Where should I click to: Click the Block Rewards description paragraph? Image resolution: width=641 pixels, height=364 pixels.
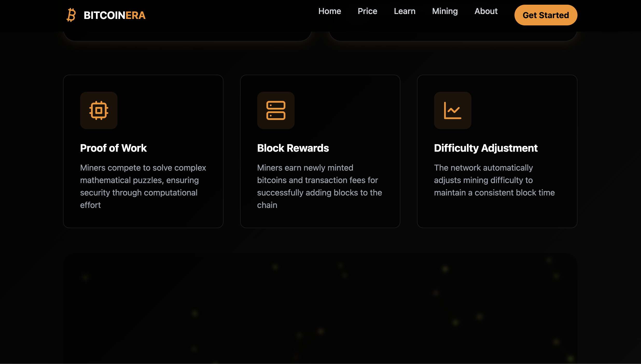click(x=319, y=186)
